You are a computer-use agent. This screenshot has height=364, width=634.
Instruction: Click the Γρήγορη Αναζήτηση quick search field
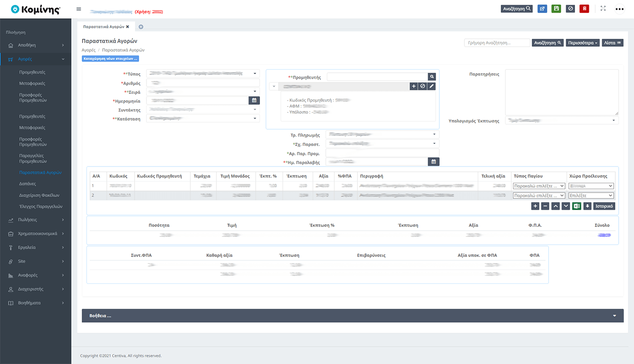(497, 43)
